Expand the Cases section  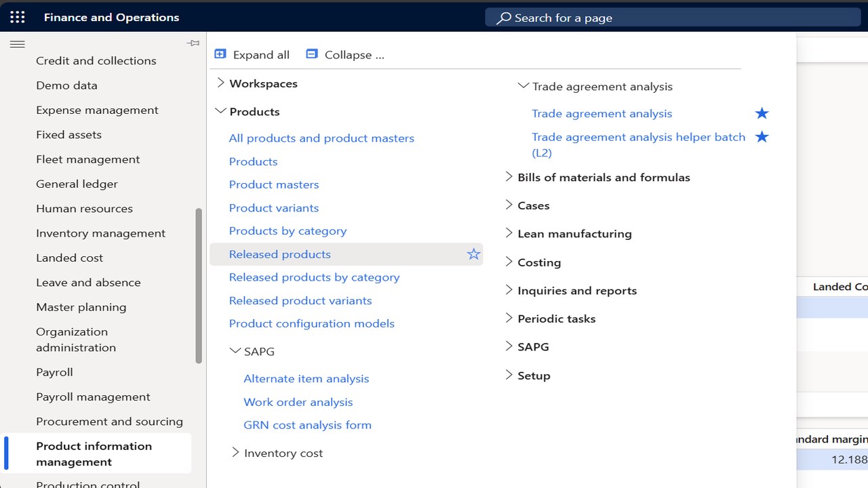[509, 205]
